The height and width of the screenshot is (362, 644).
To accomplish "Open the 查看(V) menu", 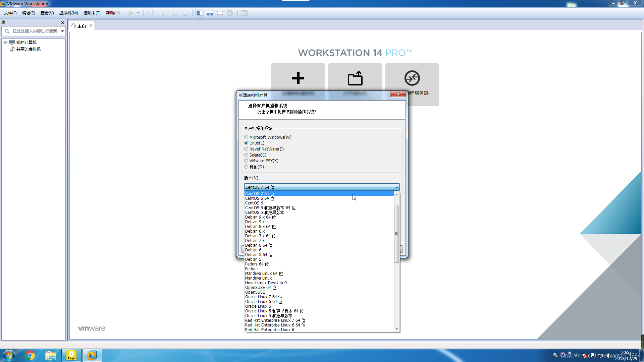I will 47,13.
